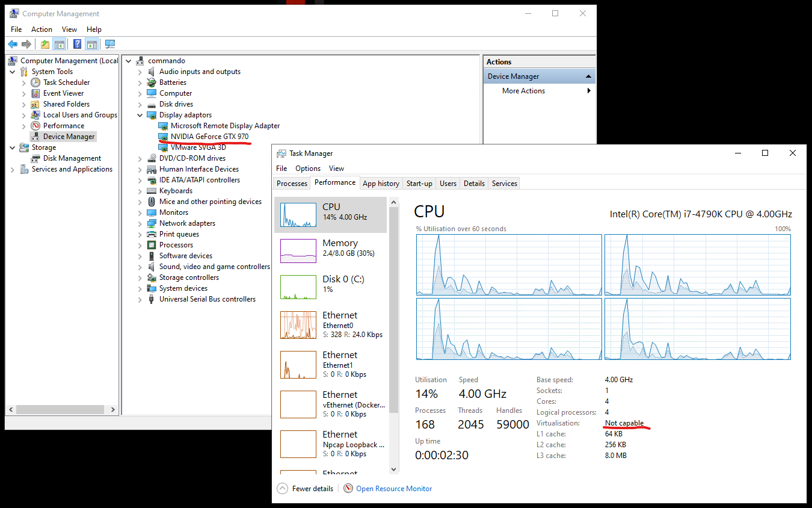Open the View menu in Computer Management

70,29
